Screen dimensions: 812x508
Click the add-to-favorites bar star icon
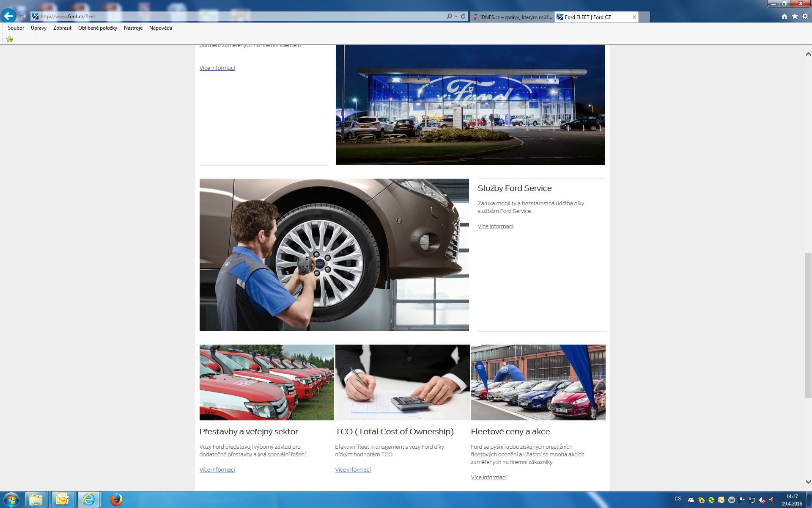click(x=10, y=39)
